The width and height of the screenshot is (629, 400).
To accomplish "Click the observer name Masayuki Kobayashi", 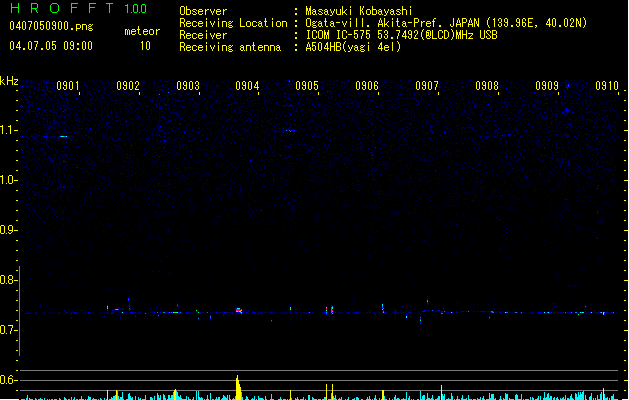I will tap(359, 11).
